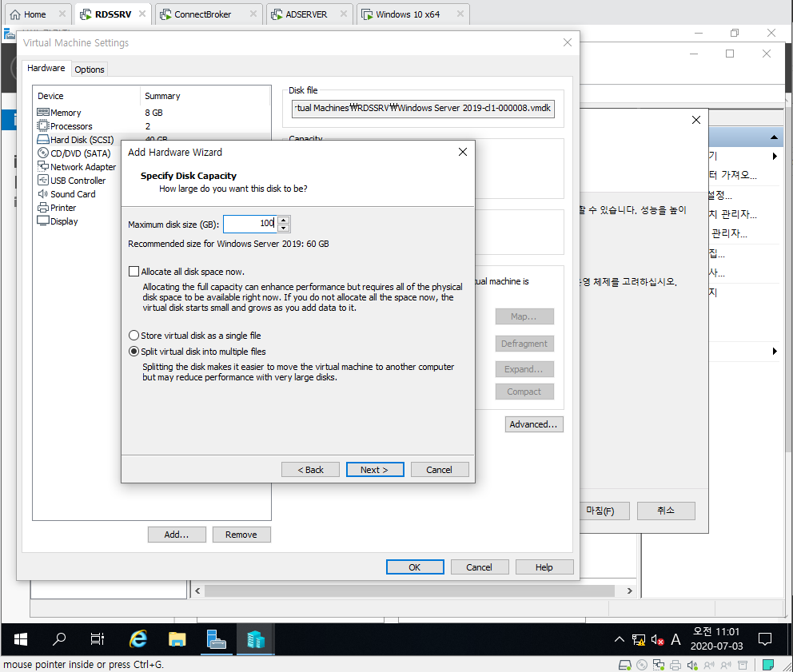Screen dimensions: 793x672
Task: Click the Processors device icon
Action: 43,126
